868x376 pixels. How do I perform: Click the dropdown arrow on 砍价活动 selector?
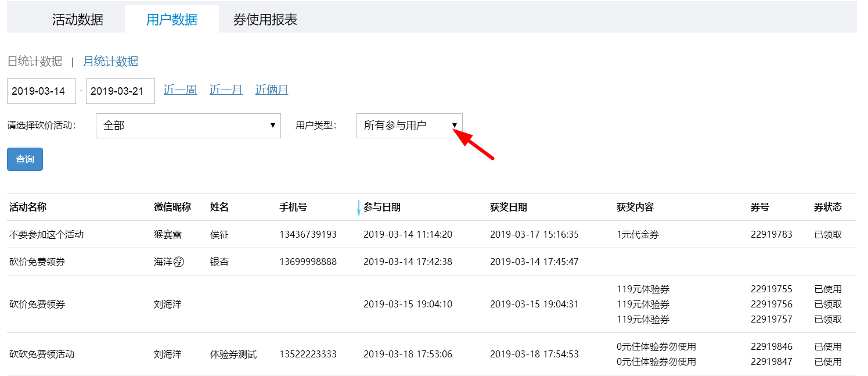pos(273,126)
